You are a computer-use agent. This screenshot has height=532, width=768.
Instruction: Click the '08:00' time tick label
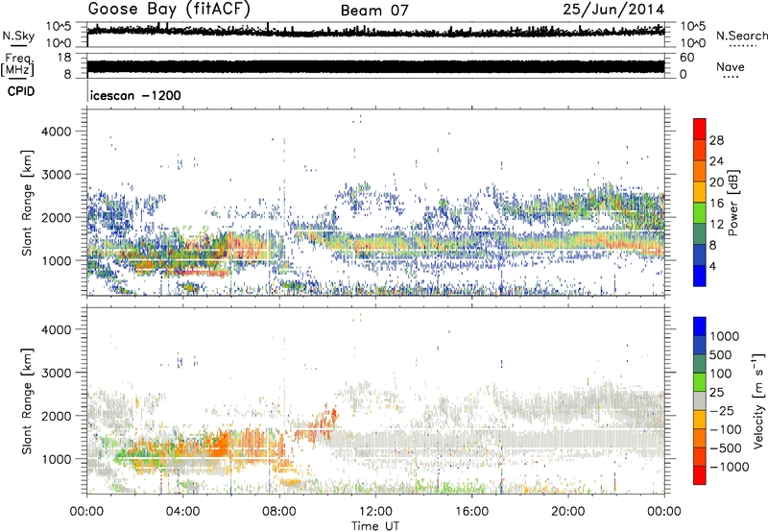coord(279,512)
